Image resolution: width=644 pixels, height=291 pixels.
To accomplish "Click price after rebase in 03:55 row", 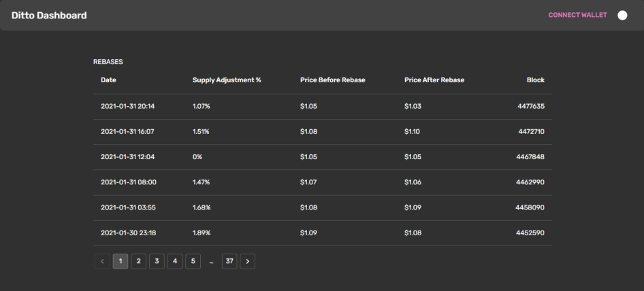I will (413, 207).
